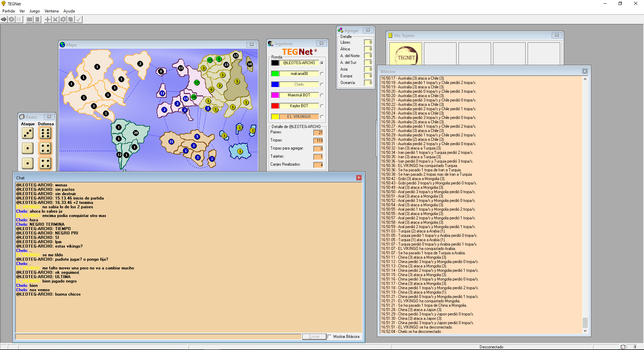Select the radio button for EL VIKINGO
The image size is (644, 350).
tap(322, 117)
